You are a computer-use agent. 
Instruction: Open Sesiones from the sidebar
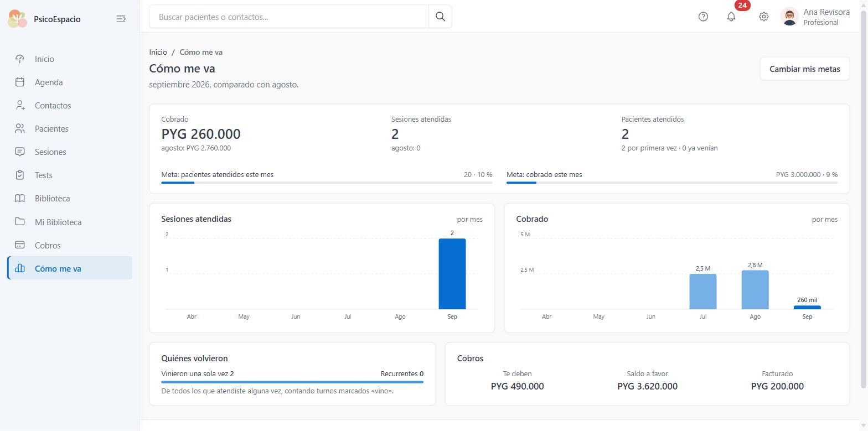click(x=70, y=152)
